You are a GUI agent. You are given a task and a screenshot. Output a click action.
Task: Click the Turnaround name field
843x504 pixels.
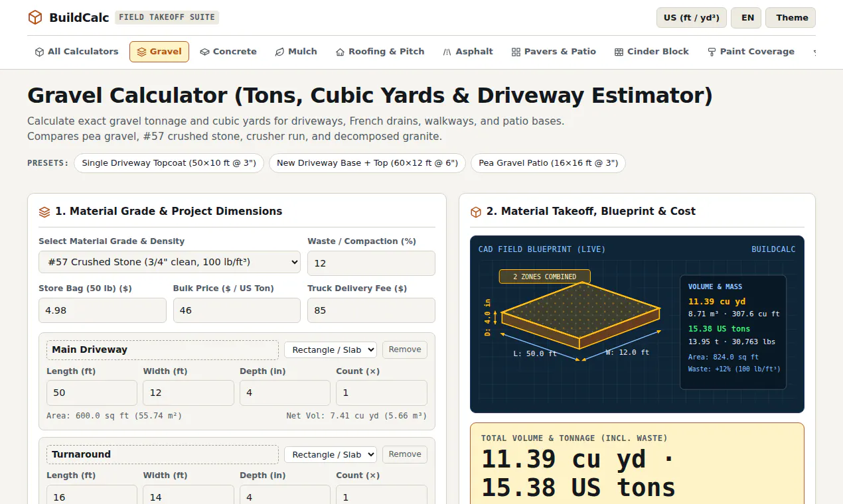163,454
